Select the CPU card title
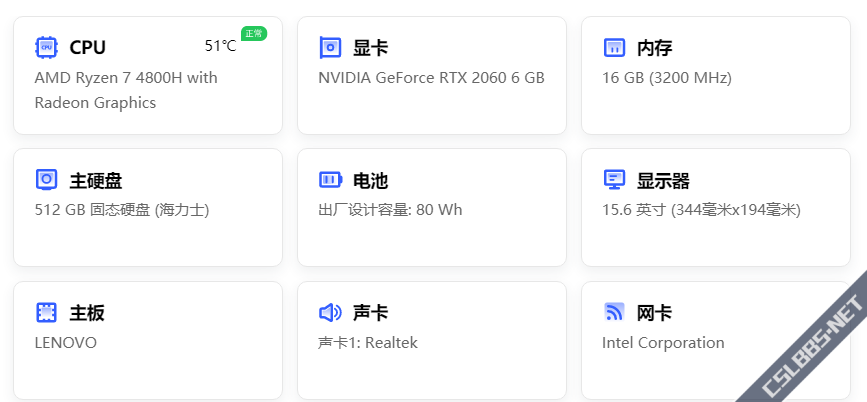The image size is (867, 402). pos(87,48)
